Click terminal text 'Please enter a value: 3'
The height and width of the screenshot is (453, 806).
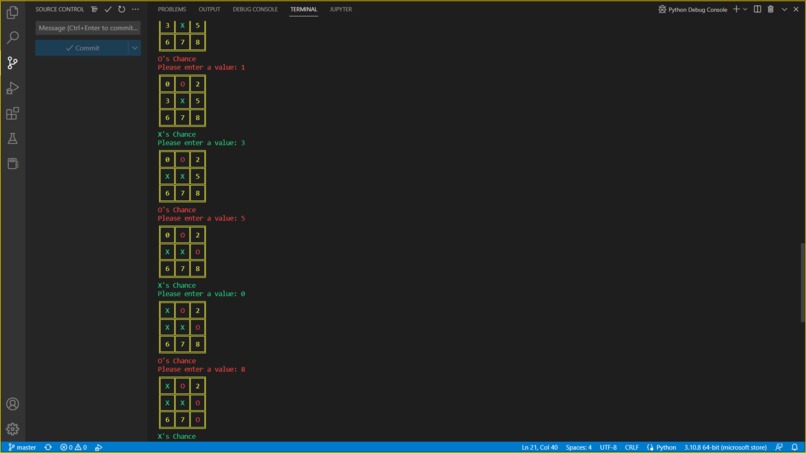(x=201, y=143)
